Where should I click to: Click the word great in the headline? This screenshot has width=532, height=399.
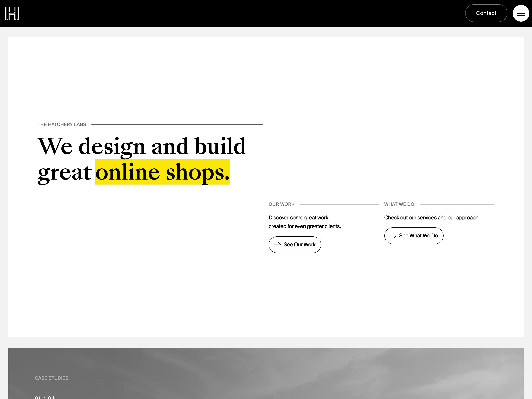point(65,173)
